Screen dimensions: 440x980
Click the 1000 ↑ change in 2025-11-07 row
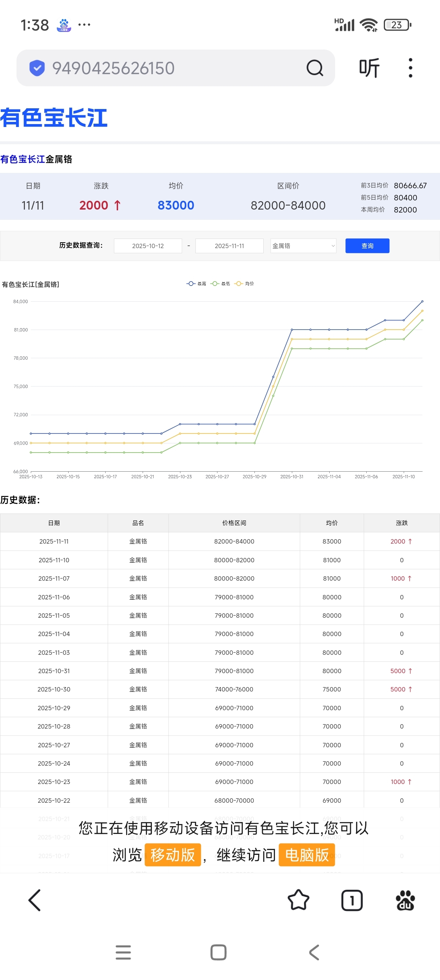click(401, 578)
